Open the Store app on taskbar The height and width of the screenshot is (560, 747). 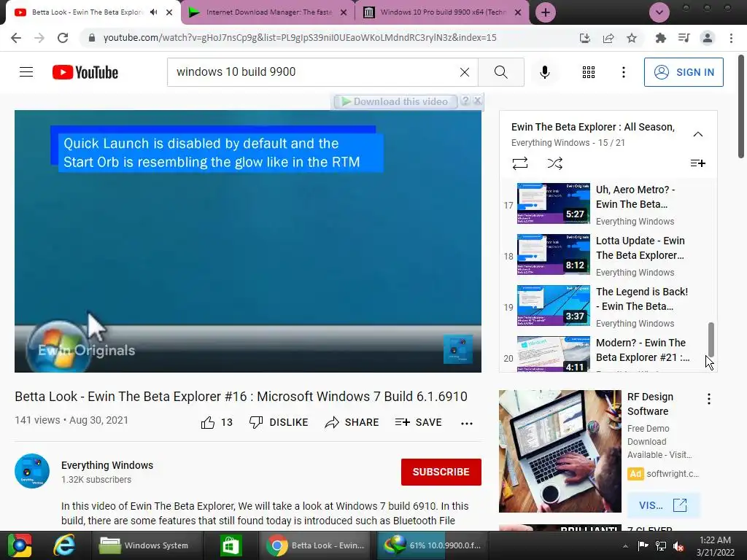[x=231, y=545]
